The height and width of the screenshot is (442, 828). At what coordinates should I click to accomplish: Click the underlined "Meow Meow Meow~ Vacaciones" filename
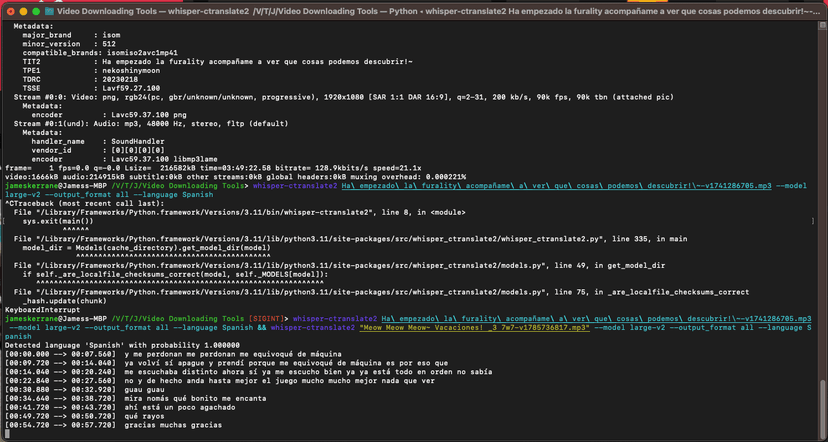pyautogui.click(x=476, y=326)
